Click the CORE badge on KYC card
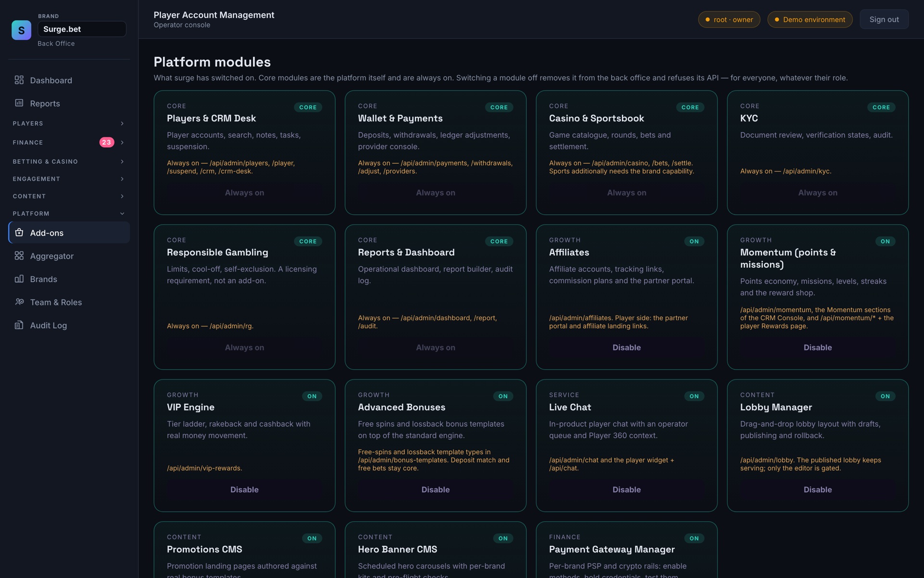Screen dimensions: 924x578 881,107
